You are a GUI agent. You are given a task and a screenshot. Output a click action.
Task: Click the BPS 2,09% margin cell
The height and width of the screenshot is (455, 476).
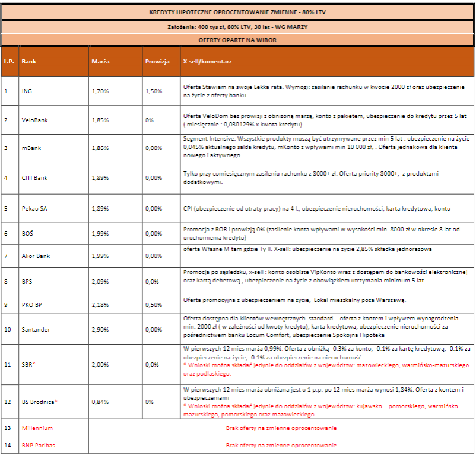click(100, 281)
